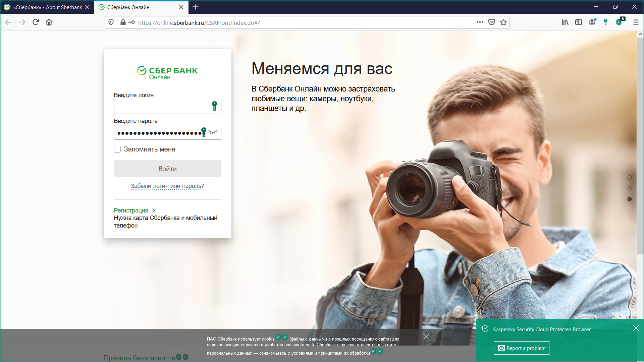Open a new browser tab
The width and height of the screenshot is (644, 362).
[x=196, y=7]
